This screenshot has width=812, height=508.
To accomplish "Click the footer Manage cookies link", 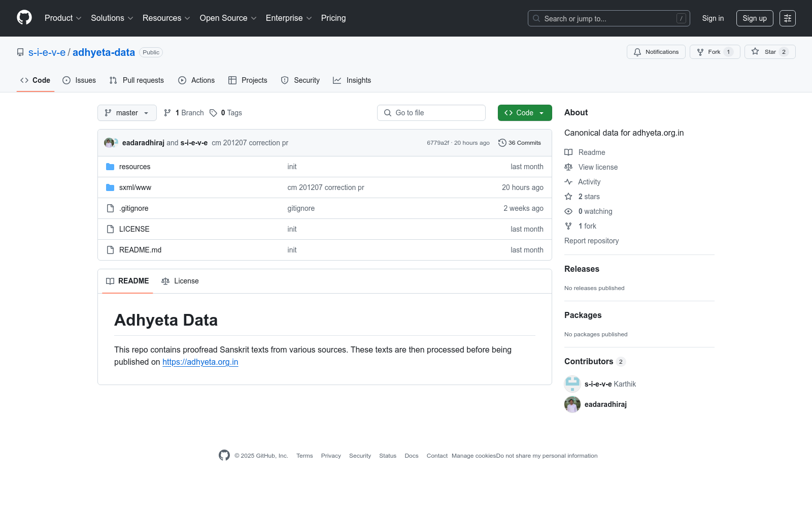I will click(x=473, y=456).
